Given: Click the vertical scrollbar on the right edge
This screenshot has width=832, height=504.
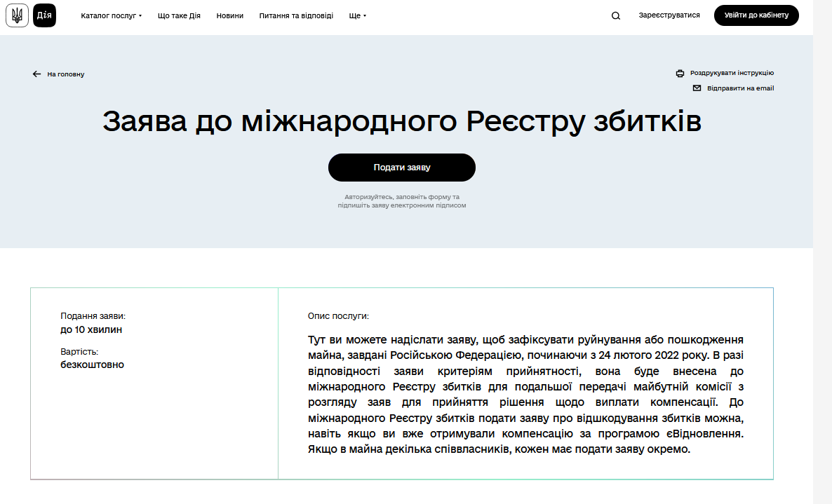Looking at the screenshot, I should pos(822,252).
